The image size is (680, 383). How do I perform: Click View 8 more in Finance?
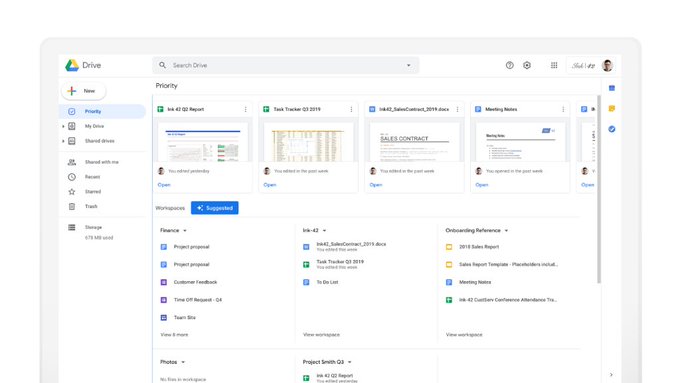tap(174, 335)
